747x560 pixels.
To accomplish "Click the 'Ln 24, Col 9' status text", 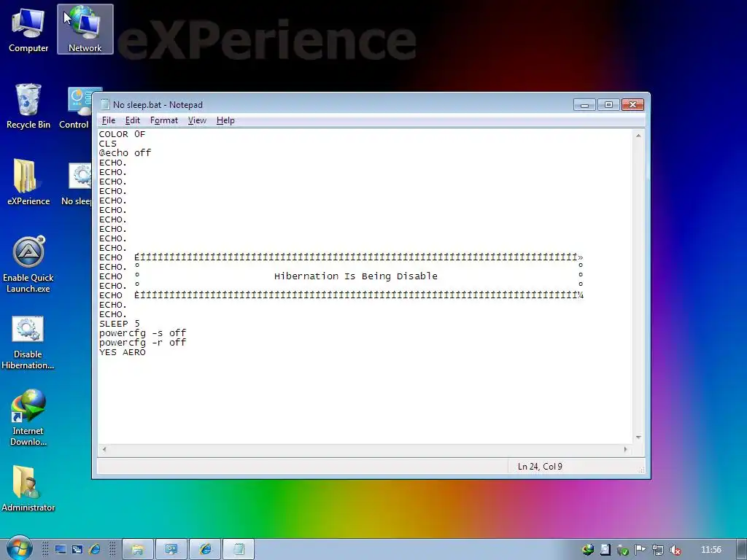I will 540,467.
